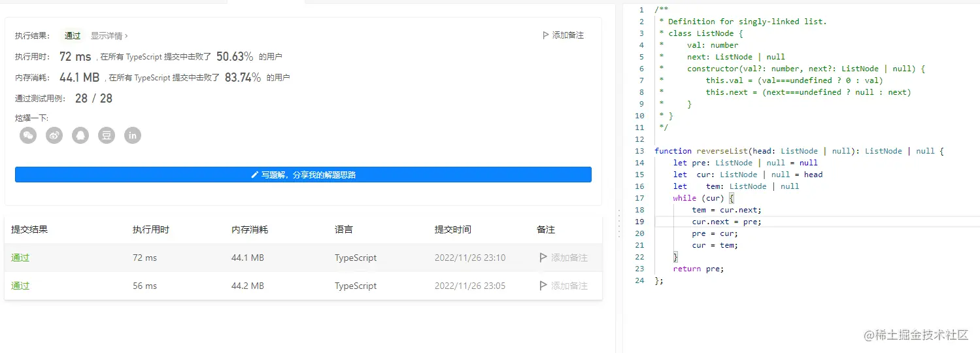Click the 执行用时 column header

coord(151,229)
